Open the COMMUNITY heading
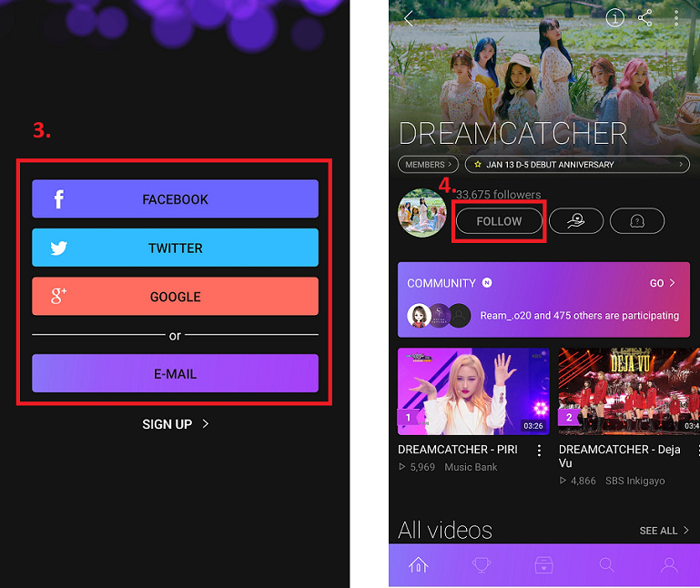The width and height of the screenshot is (700, 588). pos(441,283)
